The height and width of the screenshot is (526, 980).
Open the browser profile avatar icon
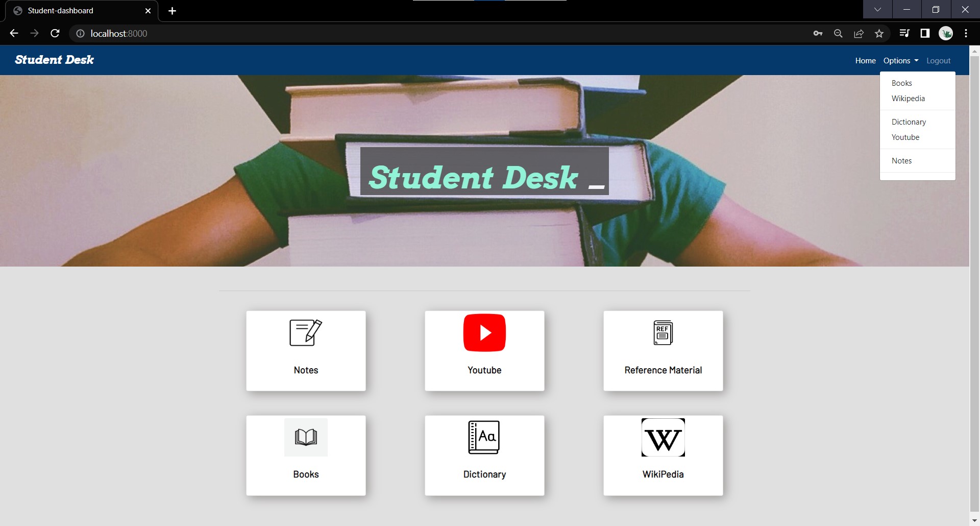click(947, 33)
